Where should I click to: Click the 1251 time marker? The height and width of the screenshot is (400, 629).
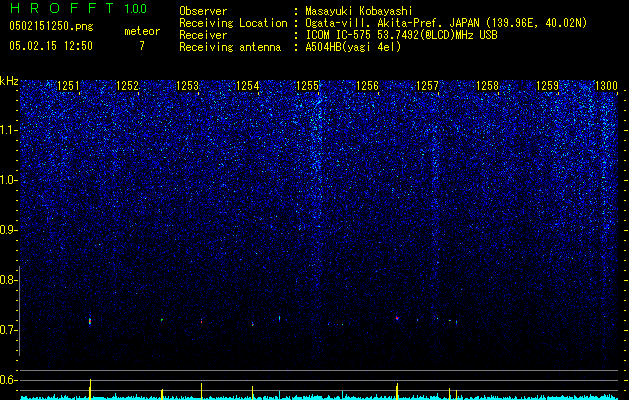68,86
